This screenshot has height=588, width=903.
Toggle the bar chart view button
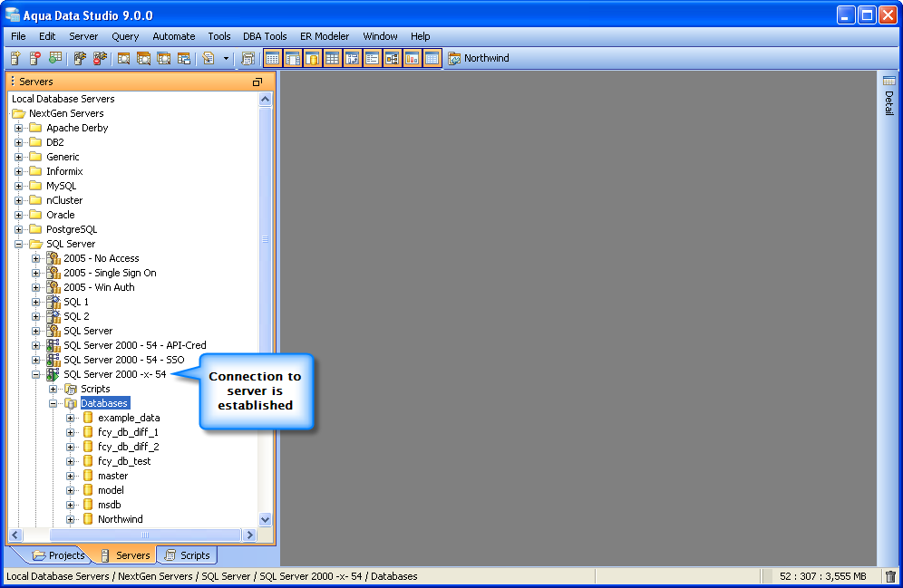coord(412,58)
